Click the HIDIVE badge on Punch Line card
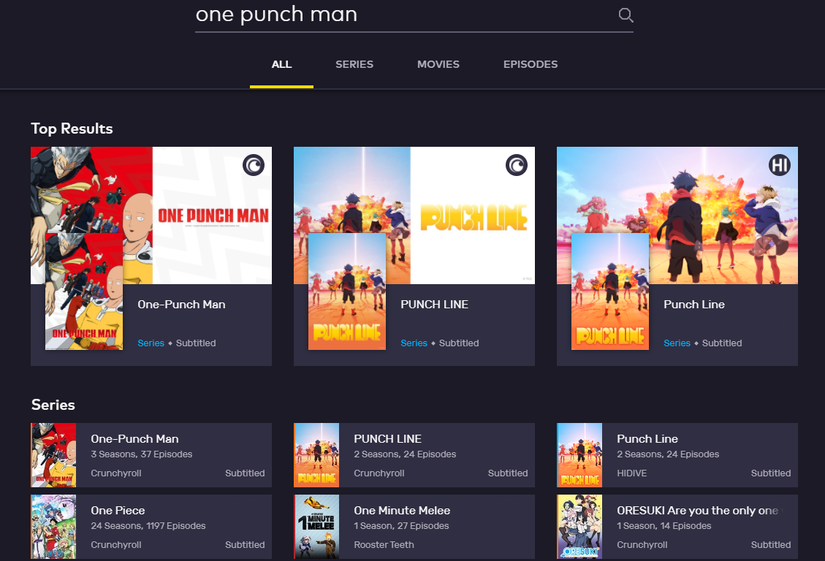825x561 pixels. pyautogui.click(x=779, y=165)
